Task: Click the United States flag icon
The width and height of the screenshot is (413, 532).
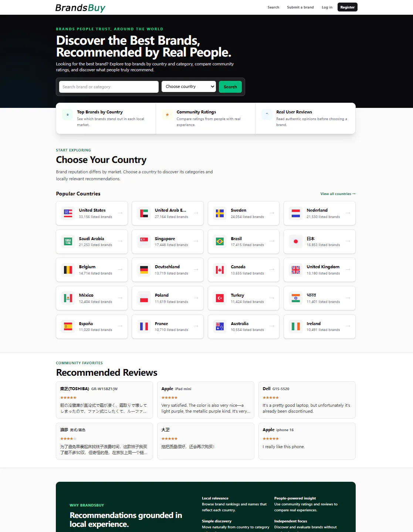Action: 68,213
